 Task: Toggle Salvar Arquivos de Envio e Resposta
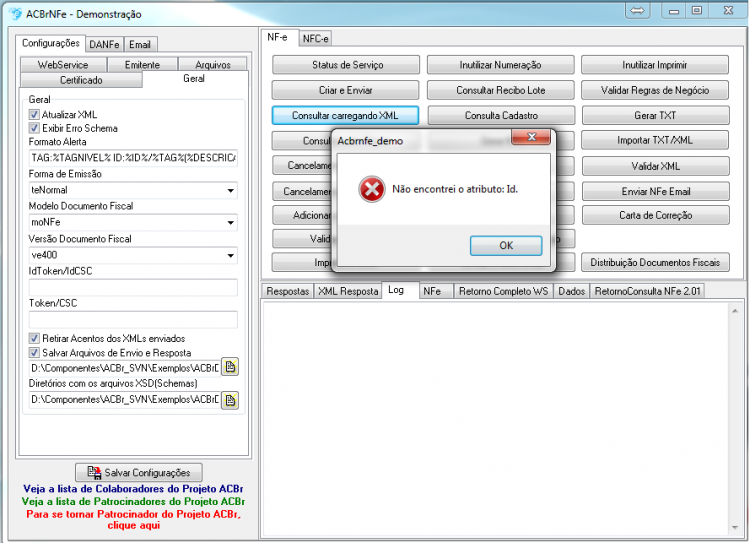[34, 353]
